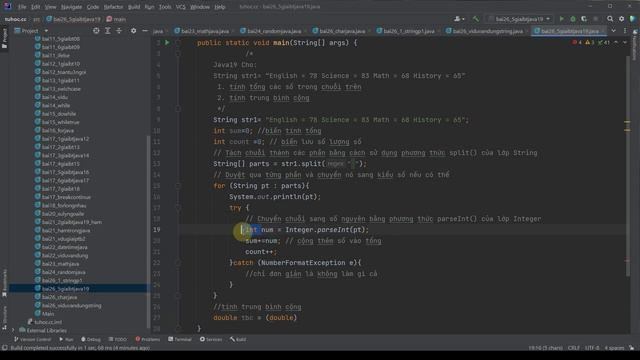
Task: Click the main method breadcrumb
Action: click(x=116, y=19)
